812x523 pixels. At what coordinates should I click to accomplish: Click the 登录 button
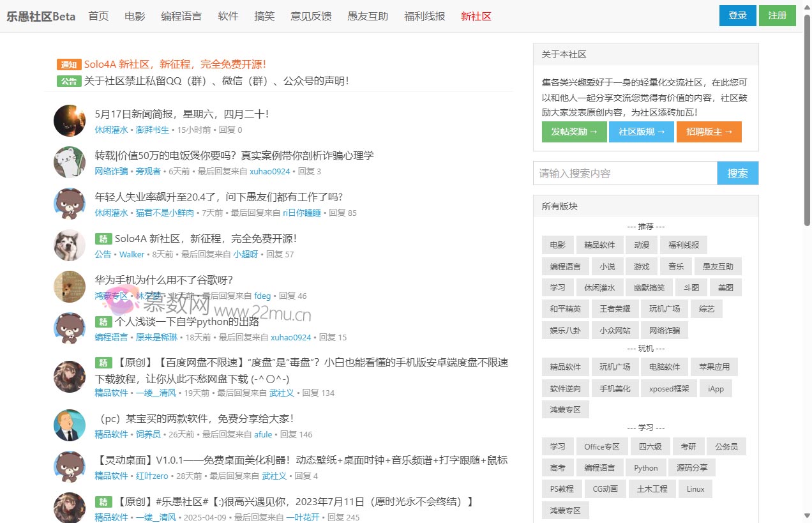tap(737, 15)
